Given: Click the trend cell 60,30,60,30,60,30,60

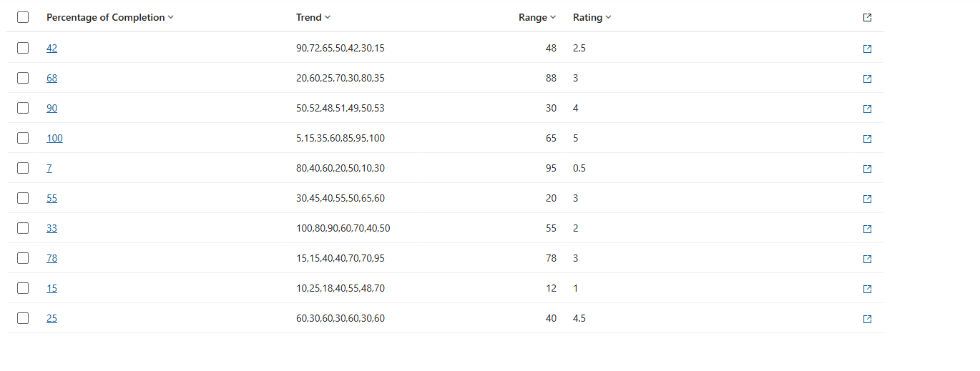Looking at the screenshot, I should [340, 318].
